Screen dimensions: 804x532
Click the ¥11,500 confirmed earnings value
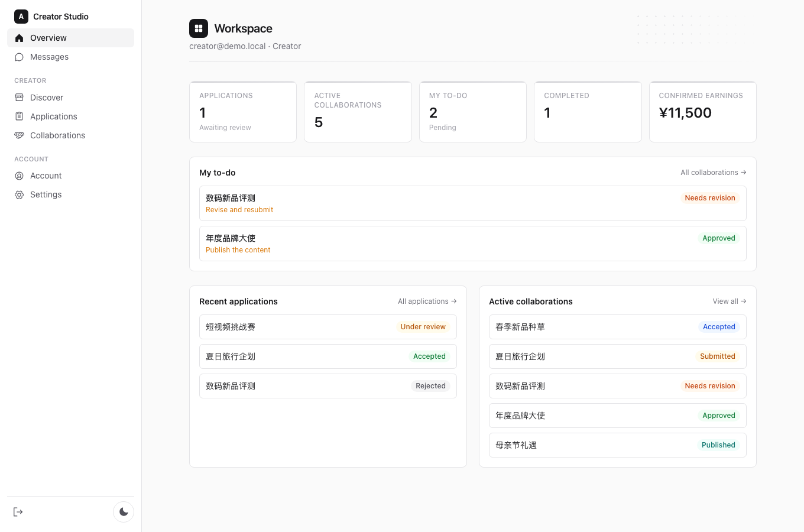(685, 113)
